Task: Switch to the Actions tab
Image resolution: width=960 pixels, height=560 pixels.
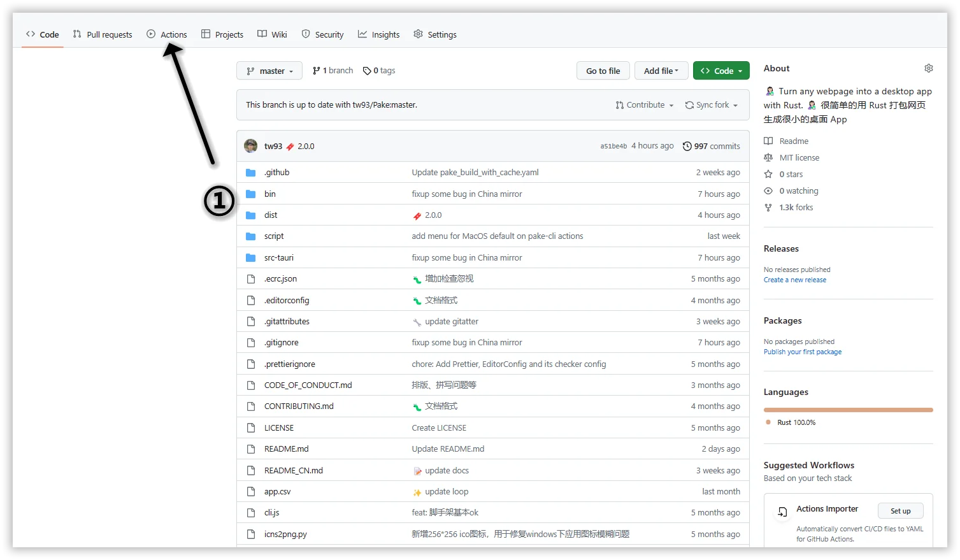Action: point(167,34)
